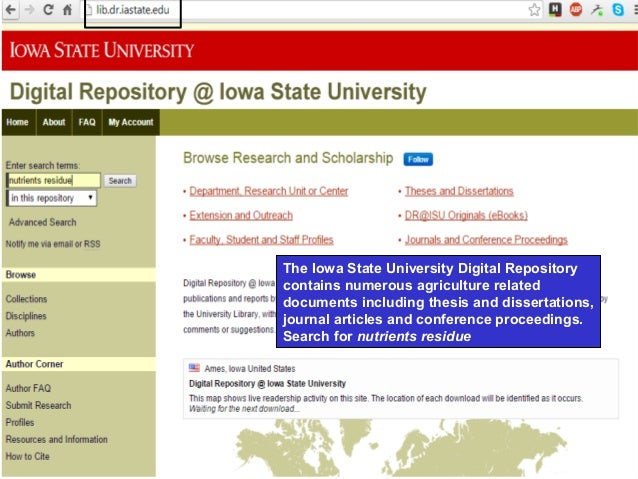
Task: Open the Author FAQ link
Action: pyautogui.click(x=28, y=388)
